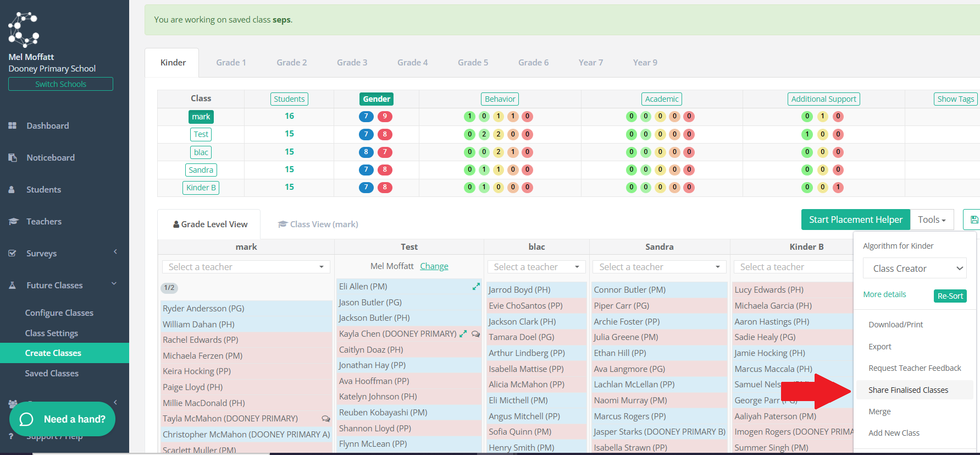
Task: Open the Tools dropdown menu
Action: pos(932,220)
